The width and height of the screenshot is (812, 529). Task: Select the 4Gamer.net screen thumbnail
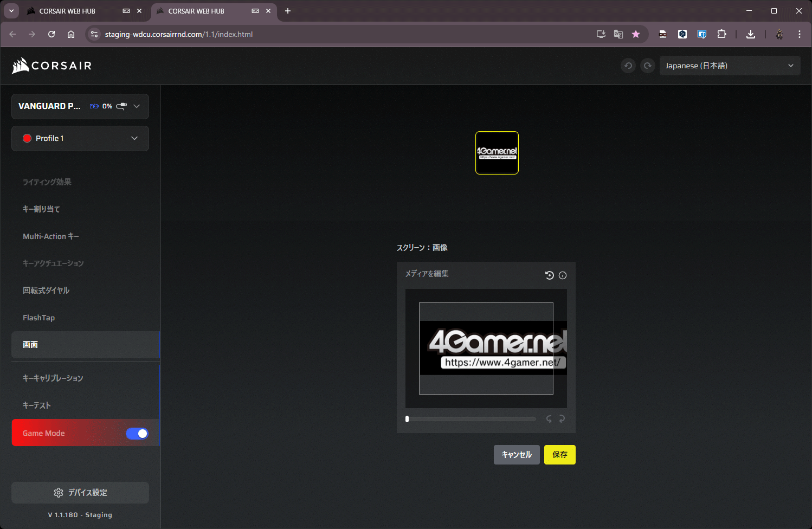point(497,153)
